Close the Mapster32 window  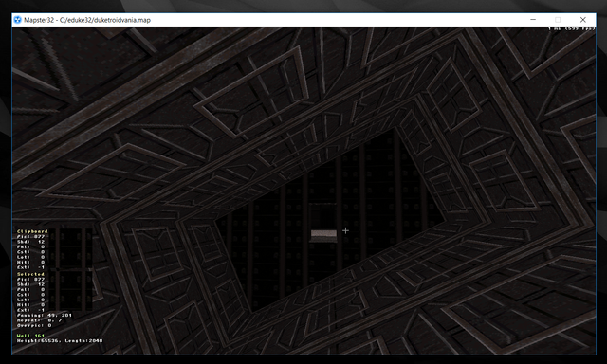click(582, 20)
